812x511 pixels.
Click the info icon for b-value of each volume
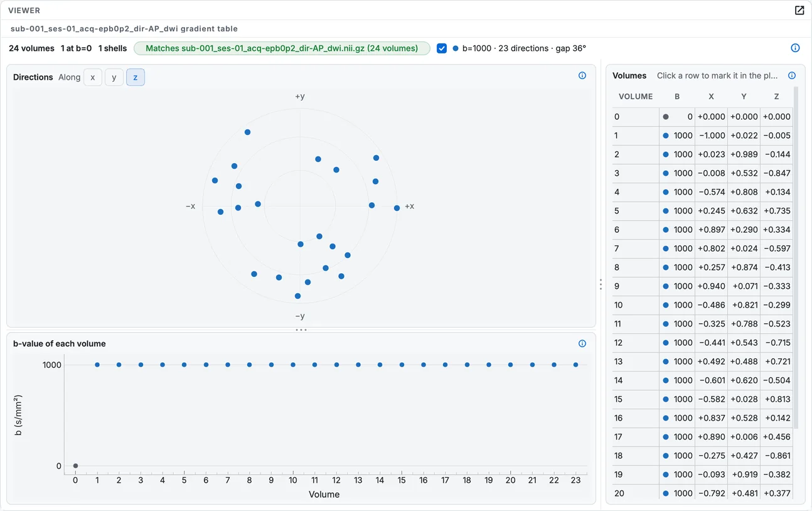point(582,344)
